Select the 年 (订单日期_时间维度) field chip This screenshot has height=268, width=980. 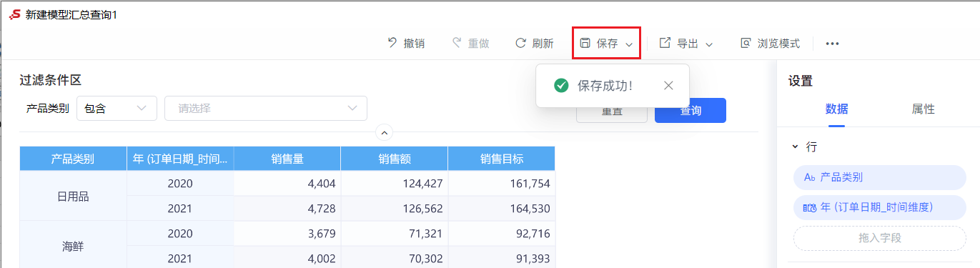point(880,207)
